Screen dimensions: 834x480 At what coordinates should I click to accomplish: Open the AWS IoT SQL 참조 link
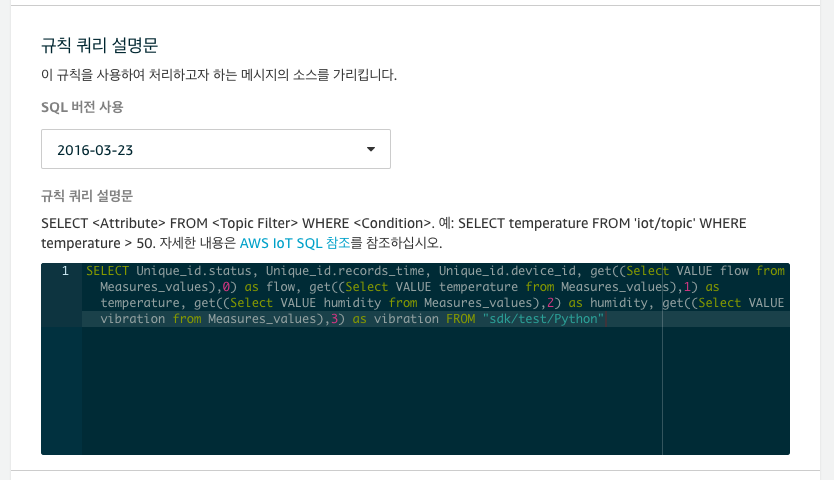point(295,243)
